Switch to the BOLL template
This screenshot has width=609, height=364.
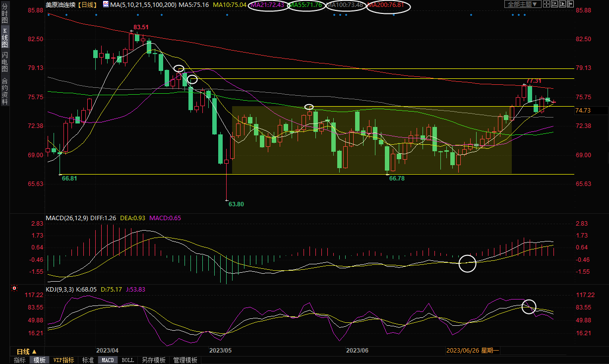[127, 360]
